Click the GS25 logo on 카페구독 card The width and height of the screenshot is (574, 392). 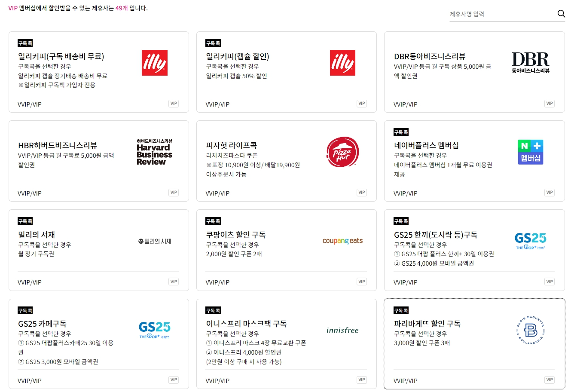[155, 330]
